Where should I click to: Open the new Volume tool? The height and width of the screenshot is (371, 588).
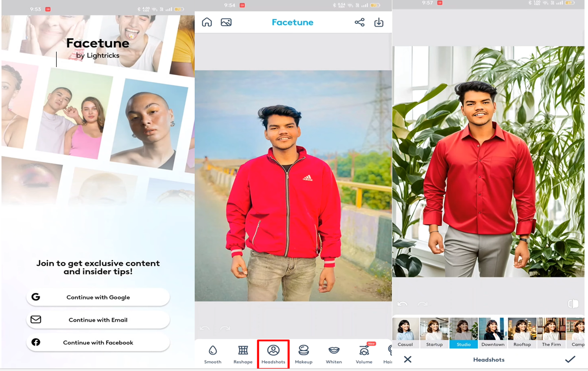pyautogui.click(x=364, y=354)
